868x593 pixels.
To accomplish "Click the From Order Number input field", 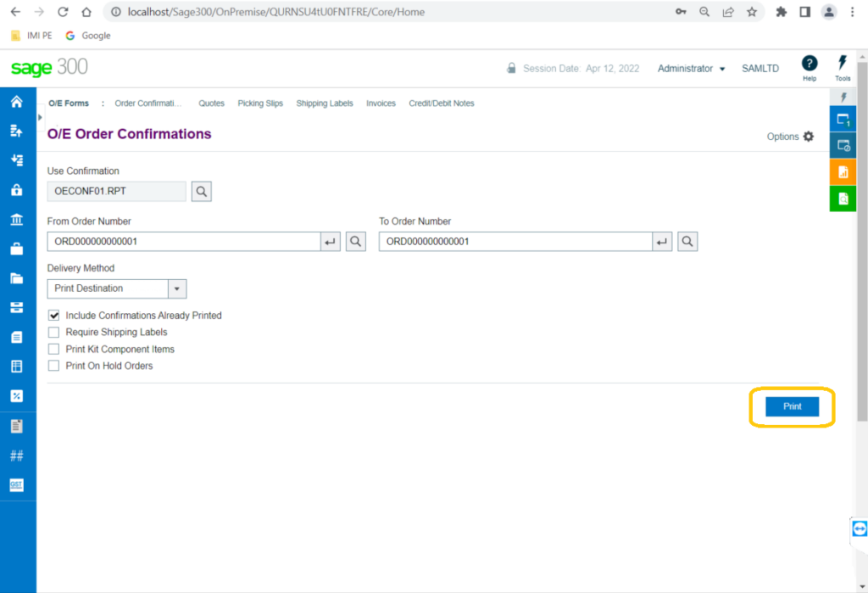I will point(183,242).
